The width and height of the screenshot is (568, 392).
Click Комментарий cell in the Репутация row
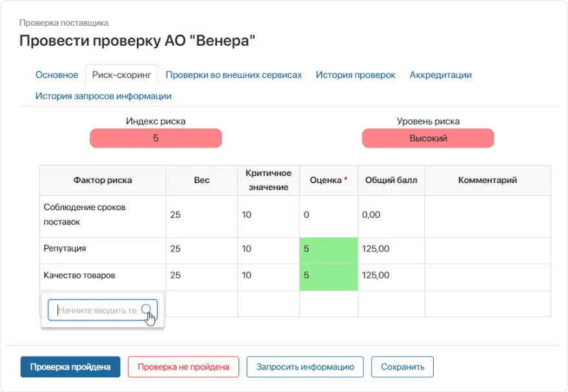(487, 248)
